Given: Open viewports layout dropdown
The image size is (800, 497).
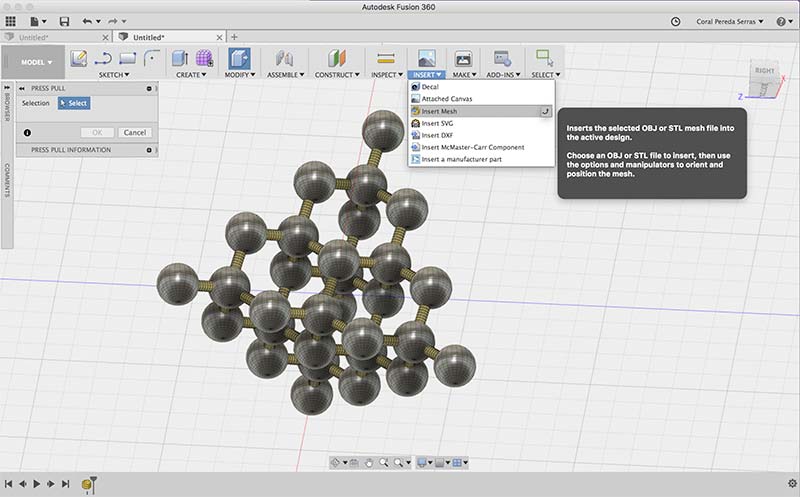Looking at the screenshot, I should (460, 463).
